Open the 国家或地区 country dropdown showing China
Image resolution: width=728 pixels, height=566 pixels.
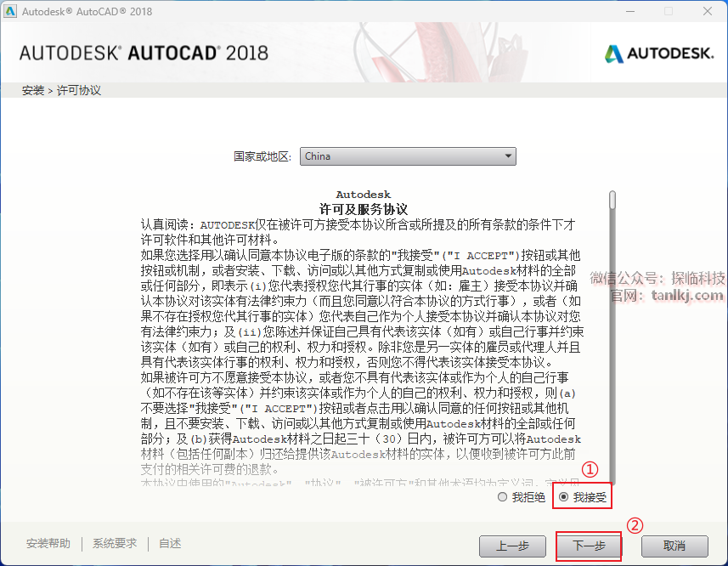[x=408, y=156]
